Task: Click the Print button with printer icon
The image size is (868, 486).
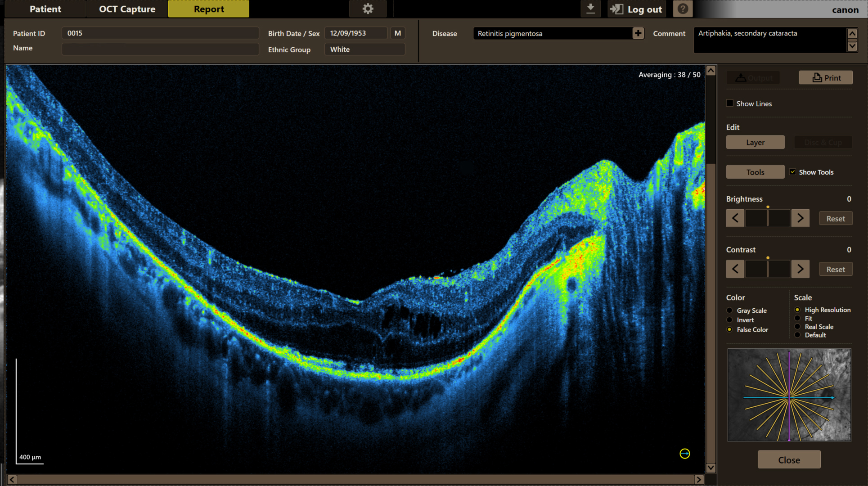Action: 826,77
